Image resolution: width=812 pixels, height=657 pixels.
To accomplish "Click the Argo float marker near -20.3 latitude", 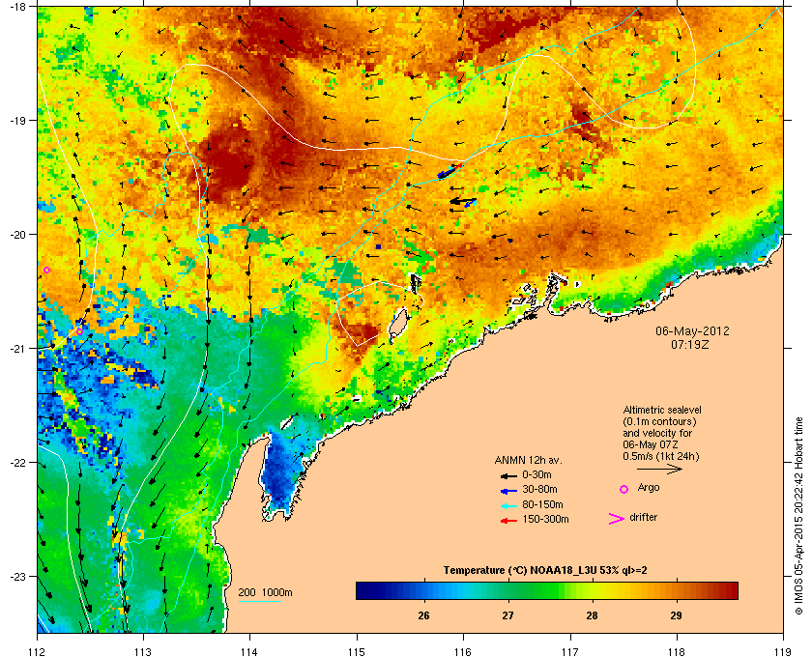I will point(46,270).
